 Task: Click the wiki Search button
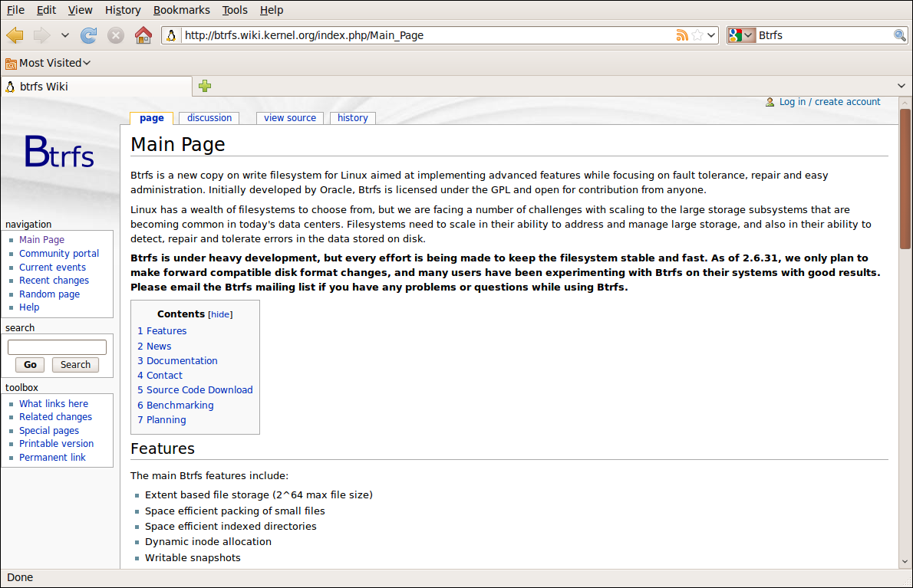click(x=76, y=365)
